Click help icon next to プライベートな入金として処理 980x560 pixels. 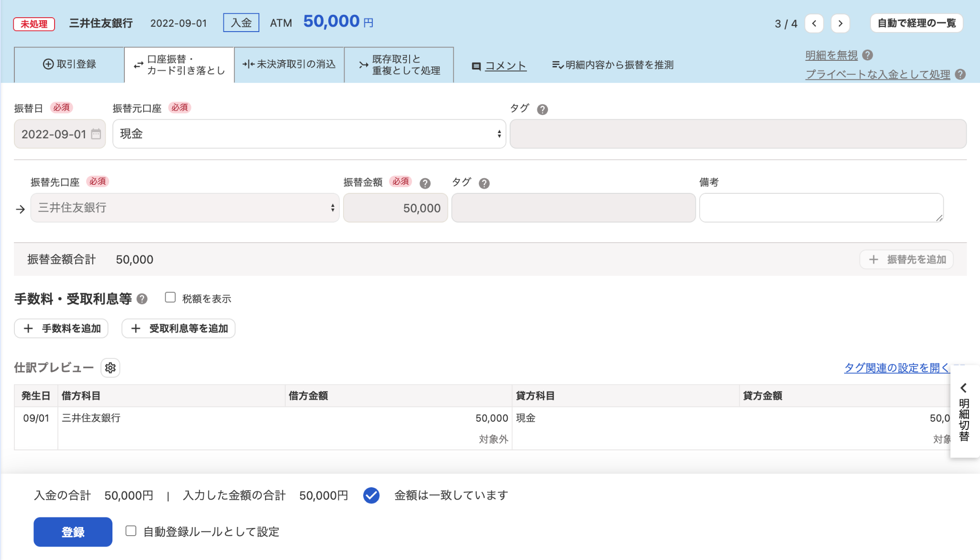(960, 74)
